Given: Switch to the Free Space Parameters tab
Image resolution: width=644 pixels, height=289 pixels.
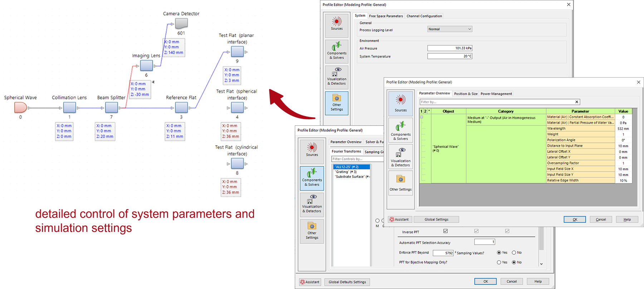Looking at the screenshot, I should click(x=386, y=16).
